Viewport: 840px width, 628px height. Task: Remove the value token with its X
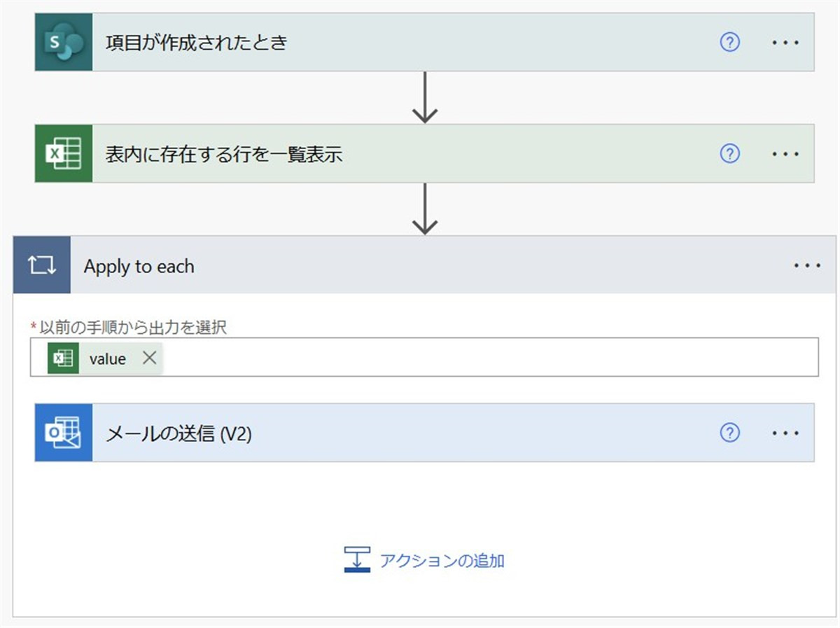(149, 358)
